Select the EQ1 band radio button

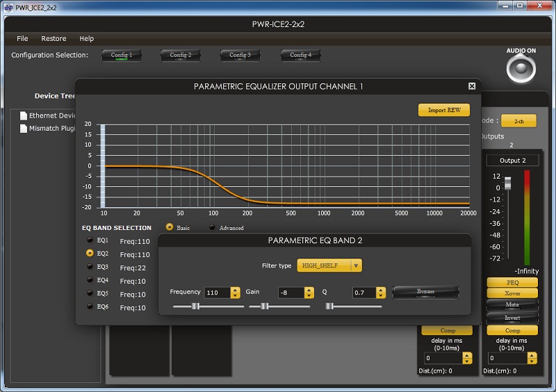pos(90,240)
